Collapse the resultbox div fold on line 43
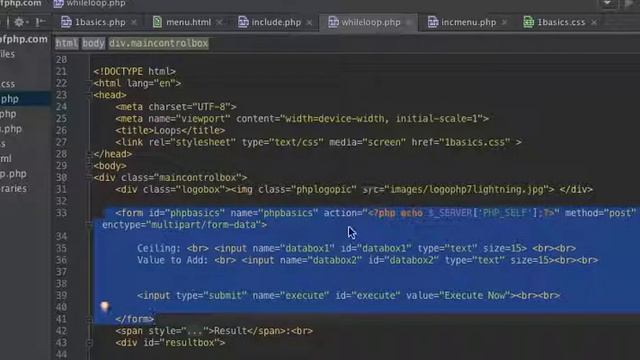The height and width of the screenshot is (360, 640). pos(89,343)
